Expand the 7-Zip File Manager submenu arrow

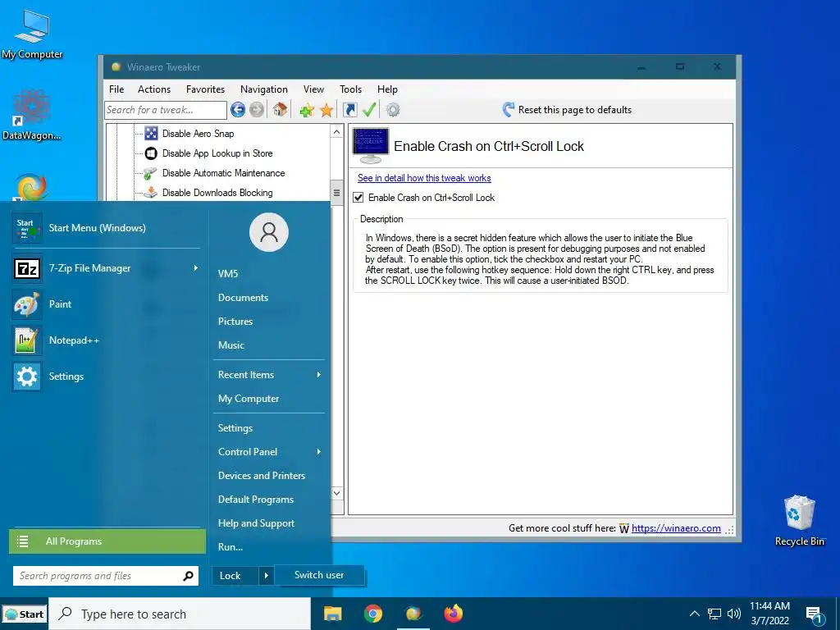coord(195,268)
